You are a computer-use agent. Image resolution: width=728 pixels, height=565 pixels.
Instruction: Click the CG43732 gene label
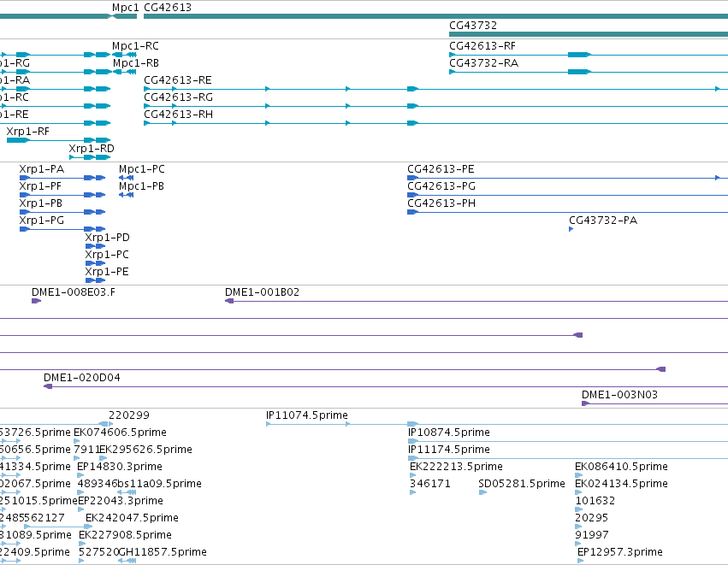click(472, 26)
